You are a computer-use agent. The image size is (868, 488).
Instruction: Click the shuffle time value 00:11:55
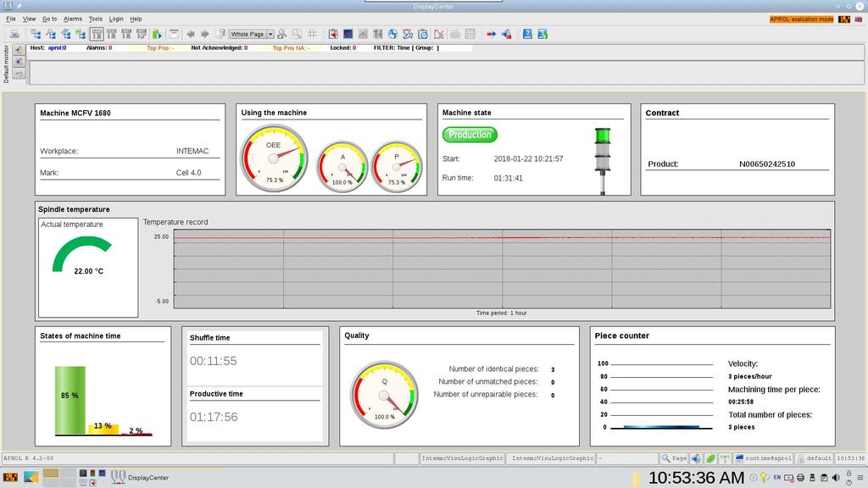click(213, 361)
